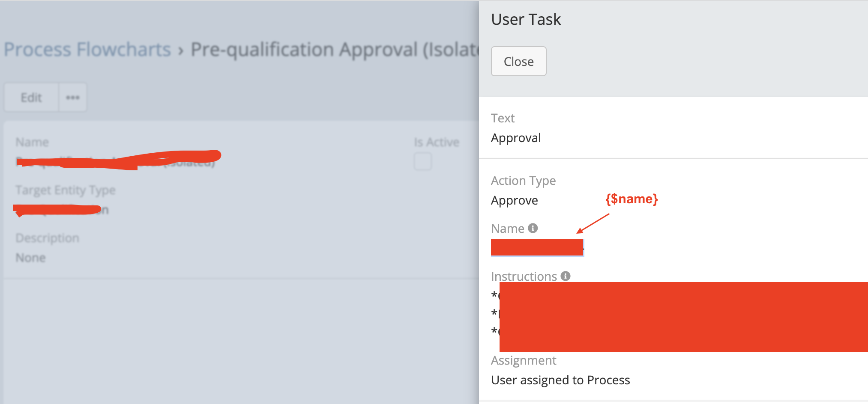Click the "Approve" action type value

point(514,200)
